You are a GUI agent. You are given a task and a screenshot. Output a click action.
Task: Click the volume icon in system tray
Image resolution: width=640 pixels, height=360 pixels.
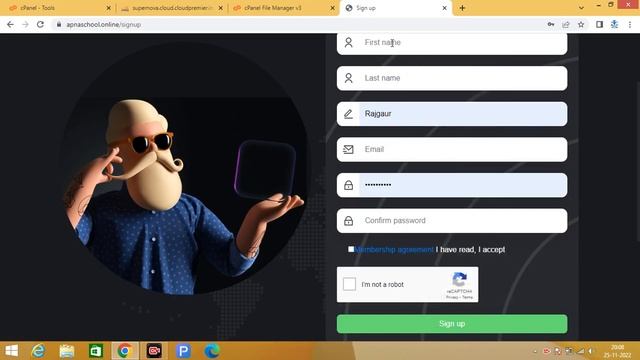(590, 351)
